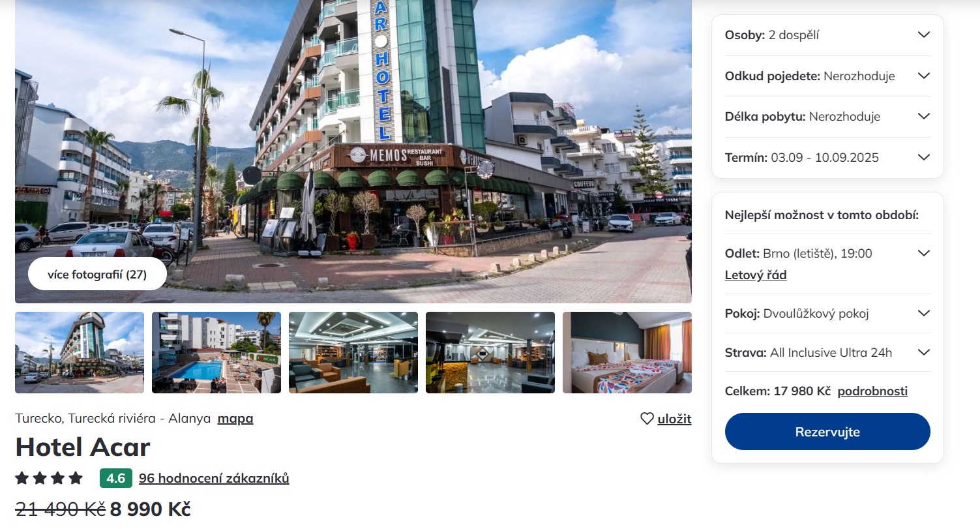This screenshot has height=529, width=980.
Task: Select the hotel exterior thumbnail
Action: coord(80,352)
